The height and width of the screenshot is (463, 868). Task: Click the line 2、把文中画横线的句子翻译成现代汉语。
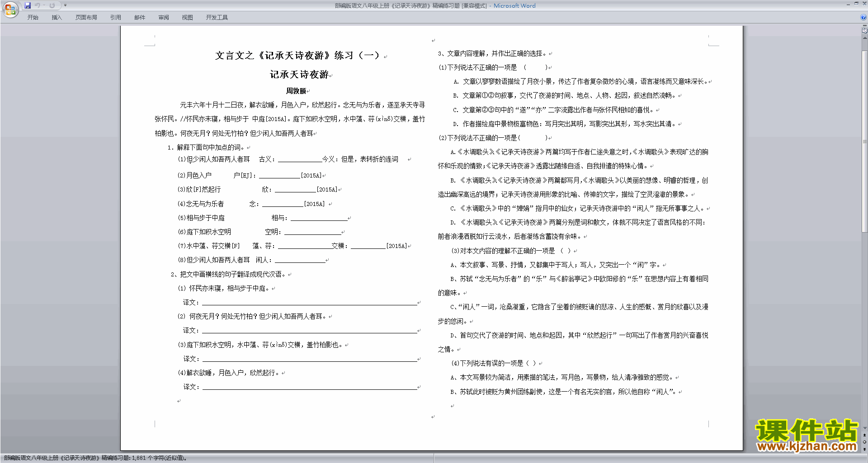pos(229,274)
